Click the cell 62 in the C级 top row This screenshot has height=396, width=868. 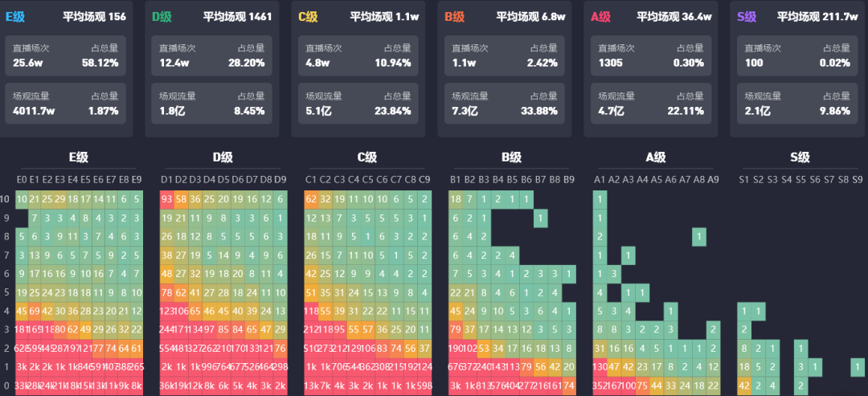(x=311, y=199)
